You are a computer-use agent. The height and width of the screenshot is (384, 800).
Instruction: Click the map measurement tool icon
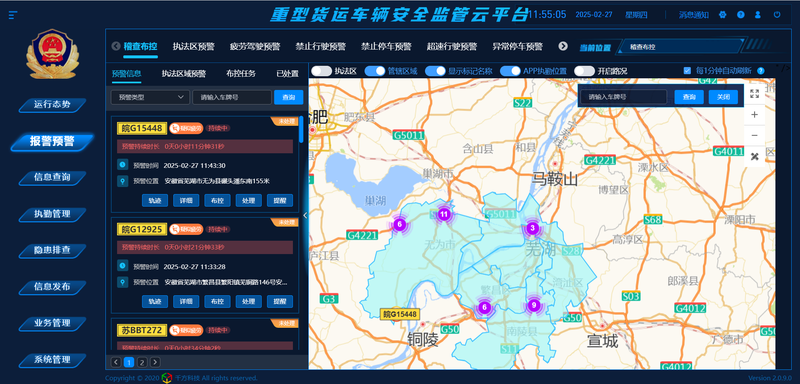[755, 157]
